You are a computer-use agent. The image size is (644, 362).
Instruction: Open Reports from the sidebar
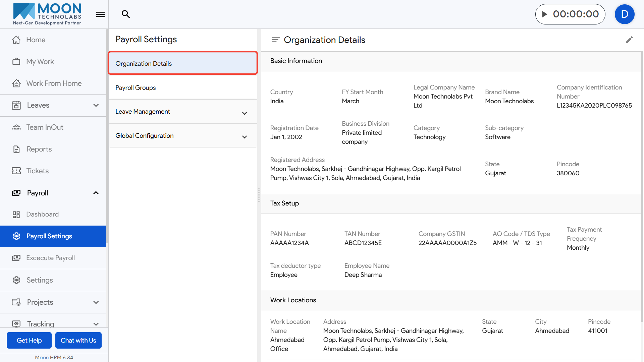(39, 149)
